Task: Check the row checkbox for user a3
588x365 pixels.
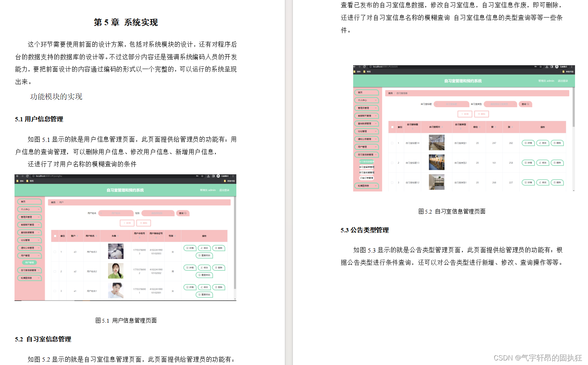Action: click(x=55, y=252)
